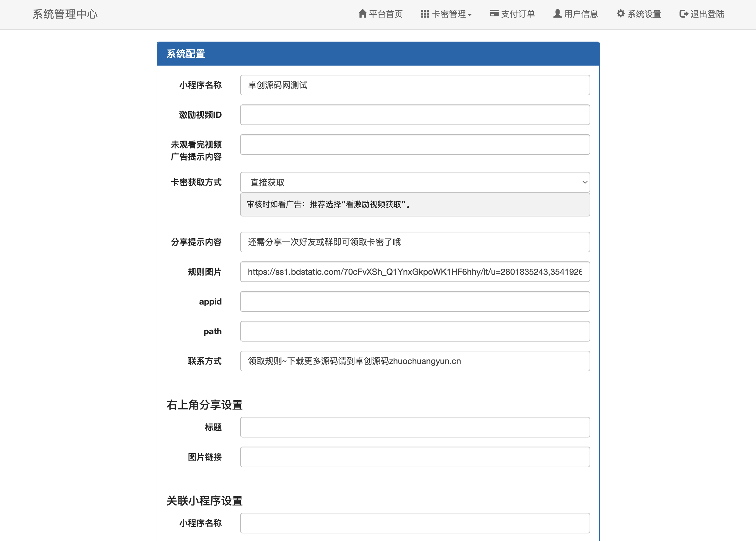Focus the 标题 field under 右上角分享设置

pyautogui.click(x=415, y=427)
